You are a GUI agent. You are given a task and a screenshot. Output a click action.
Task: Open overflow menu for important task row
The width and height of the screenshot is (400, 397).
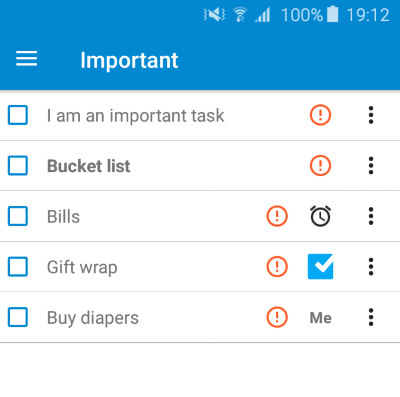(x=371, y=115)
